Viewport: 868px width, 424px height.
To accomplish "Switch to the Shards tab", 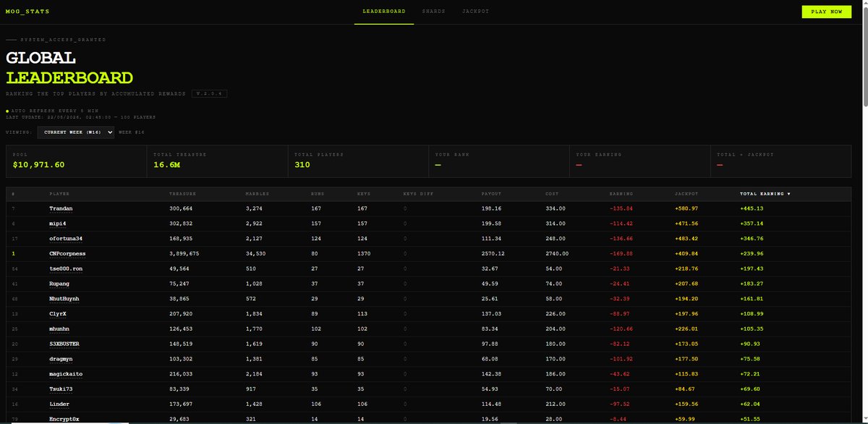I will tap(434, 12).
